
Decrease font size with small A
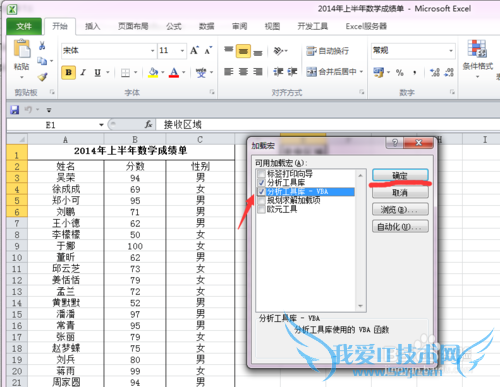pyautogui.click(x=208, y=51)
